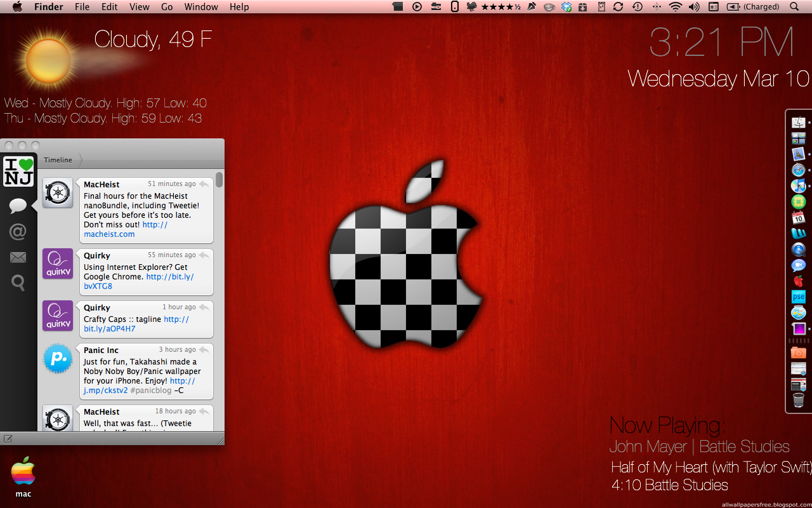Image resolution: width=812 pixels, height=508 pixels.
Task: Click the #panicblog hashtag
Action: 151,391
